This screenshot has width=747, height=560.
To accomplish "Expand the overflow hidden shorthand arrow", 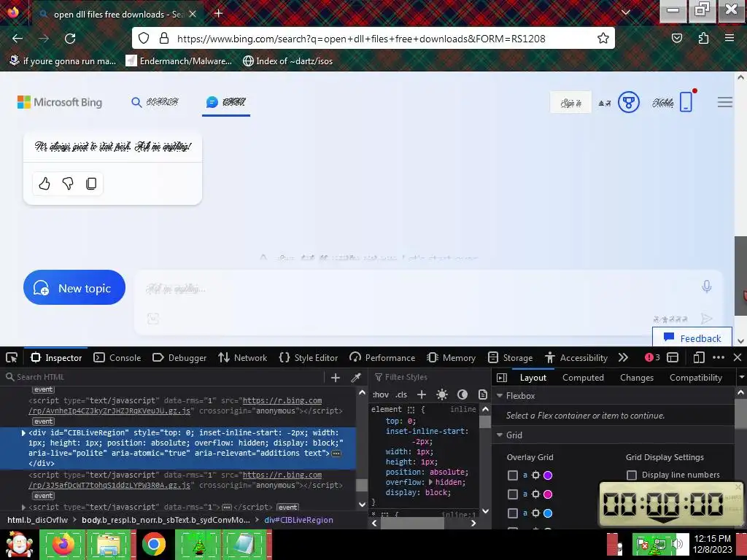I will (x=430, y=483).
